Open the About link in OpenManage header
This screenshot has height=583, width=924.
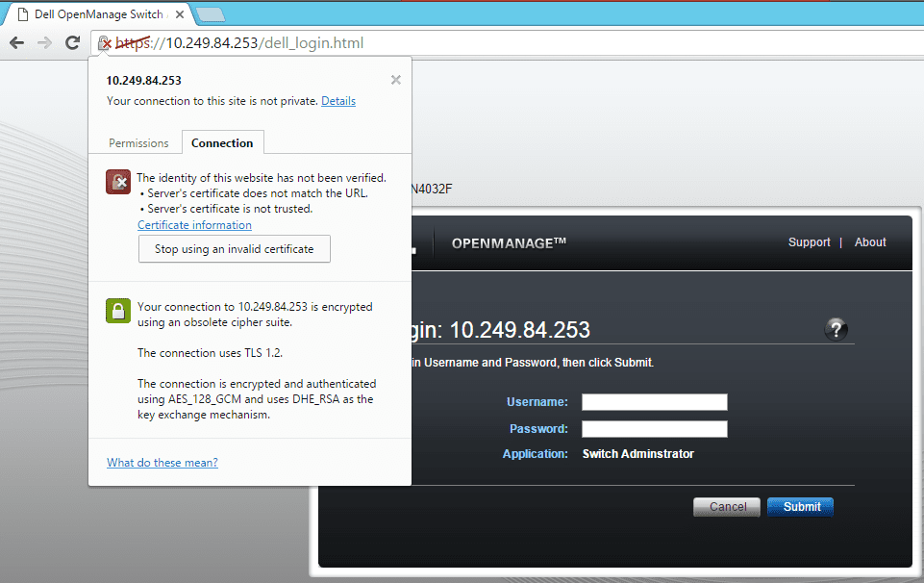(870, 241)
